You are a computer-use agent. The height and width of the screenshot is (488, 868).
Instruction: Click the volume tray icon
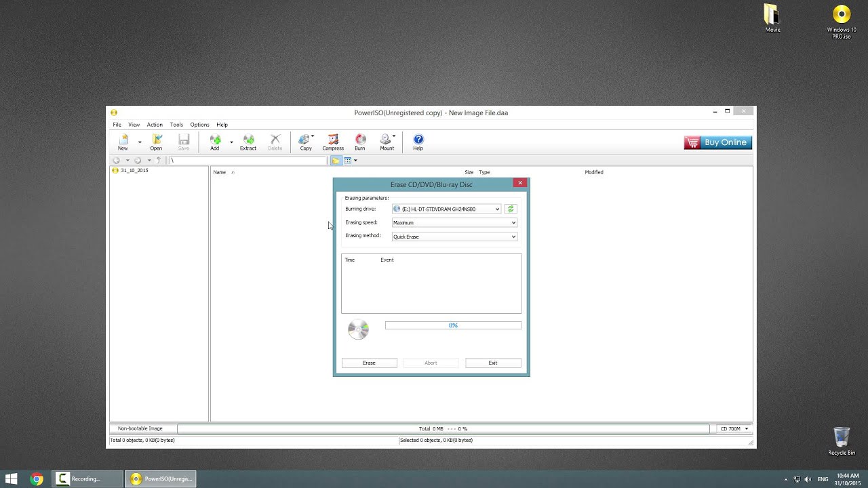coord(808,479)
